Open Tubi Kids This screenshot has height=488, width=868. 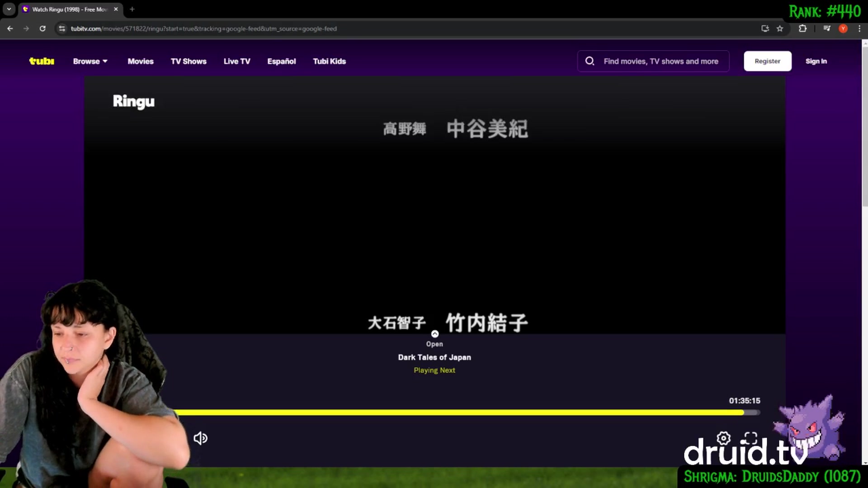tap(330, 61)
